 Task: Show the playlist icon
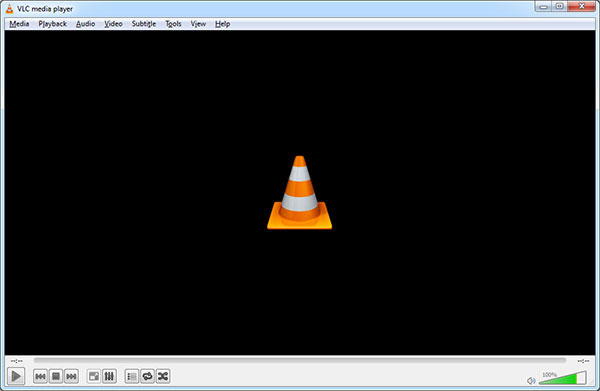[x=132, y=376]
